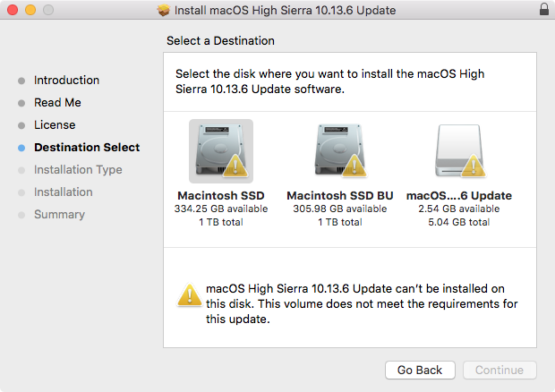Select the macOS 10.13.6 Update volume icon
Screen dimensions: 555x392
[x=458, y=150]
